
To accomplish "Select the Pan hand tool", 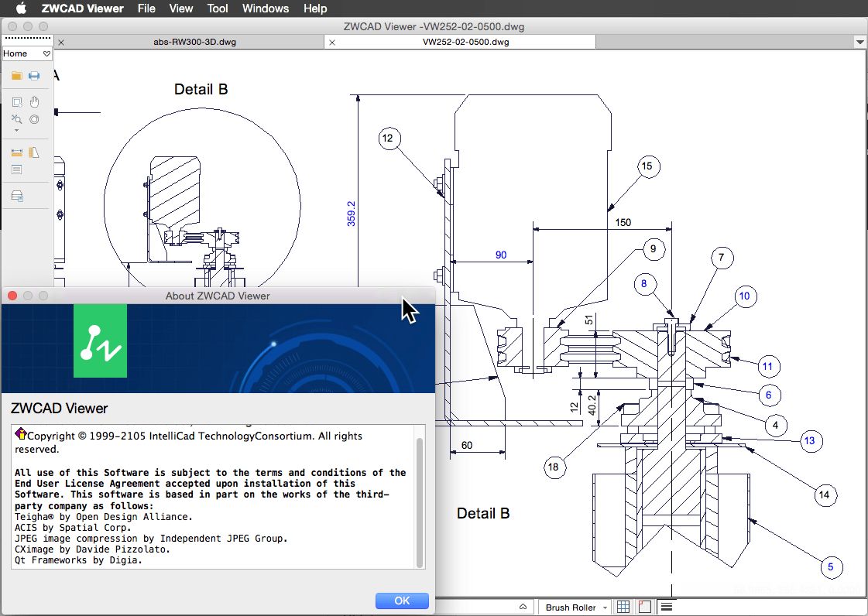I will 35,101.
